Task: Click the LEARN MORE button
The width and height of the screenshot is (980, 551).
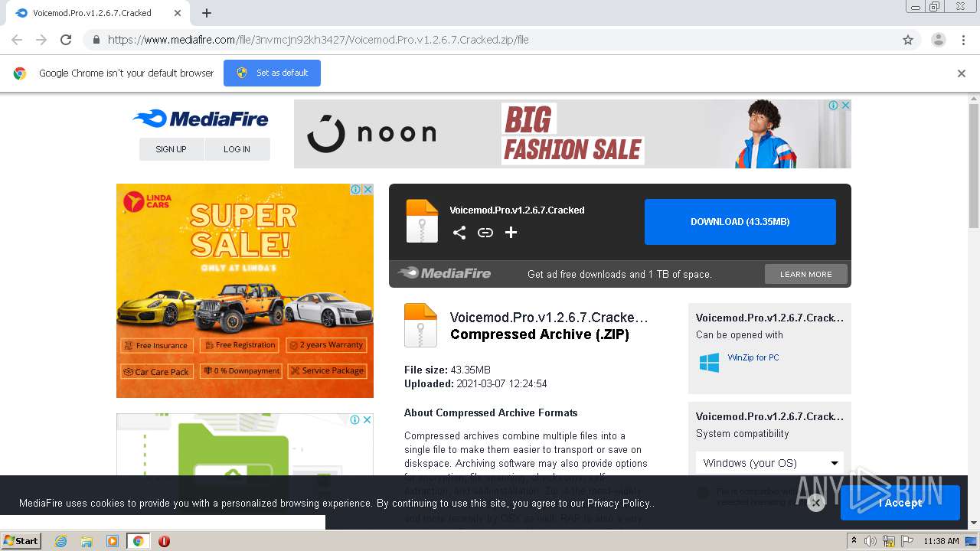Action: pos(806,274)
